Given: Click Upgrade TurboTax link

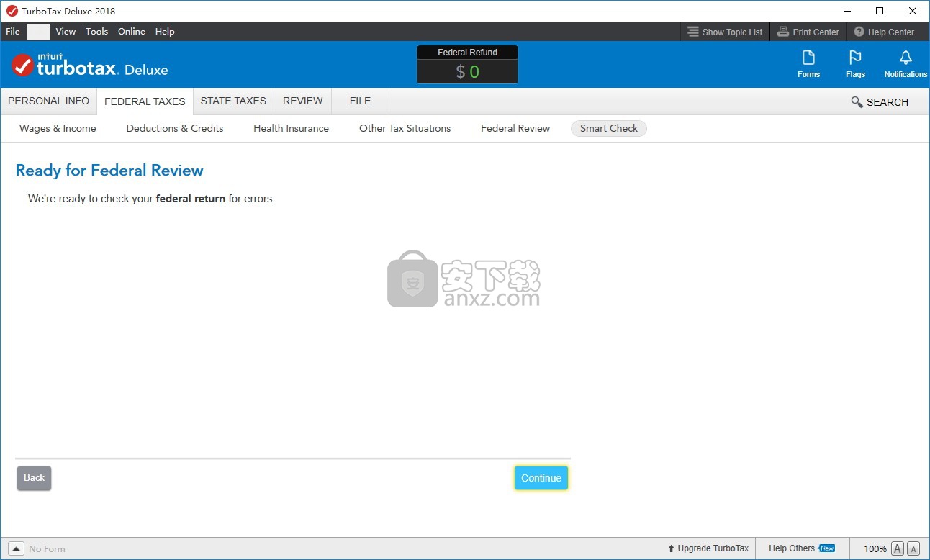Looking at the screenshot, I should point(708,548).
